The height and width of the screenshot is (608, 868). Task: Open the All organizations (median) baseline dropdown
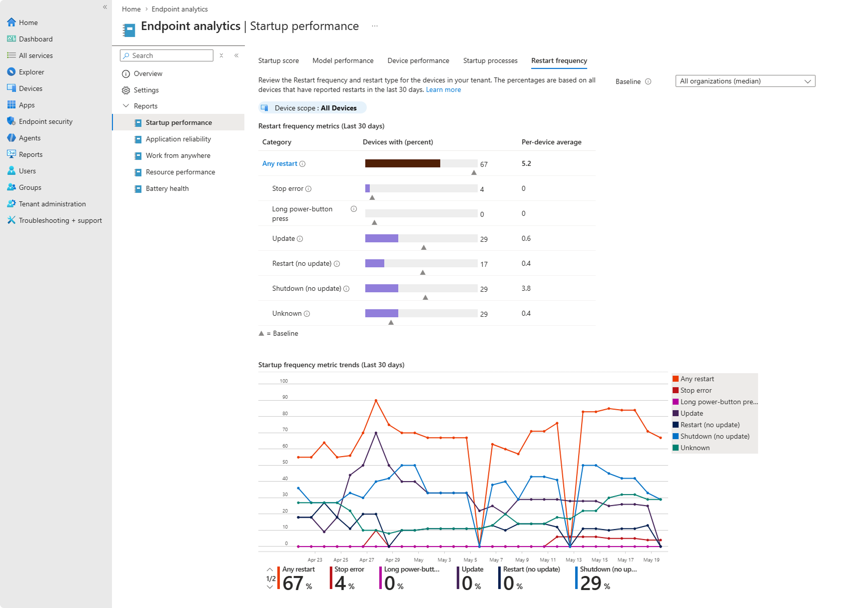(x=745, y=81)
